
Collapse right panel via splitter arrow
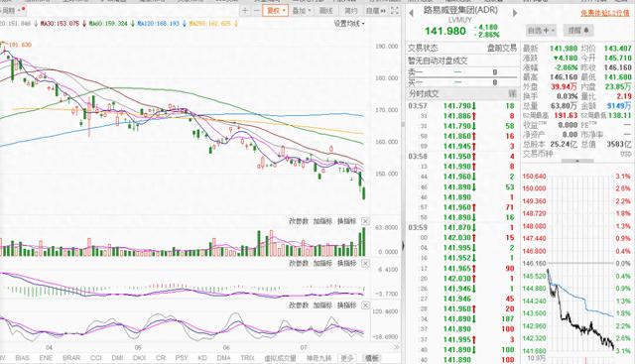coord(403,245)
